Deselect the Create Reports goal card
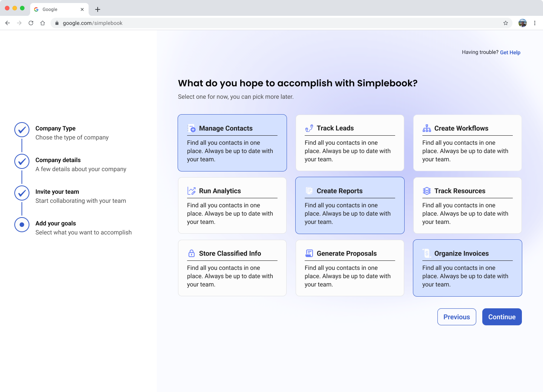Image resolution: width=543 pixels, height=392 pixels. 350,205
